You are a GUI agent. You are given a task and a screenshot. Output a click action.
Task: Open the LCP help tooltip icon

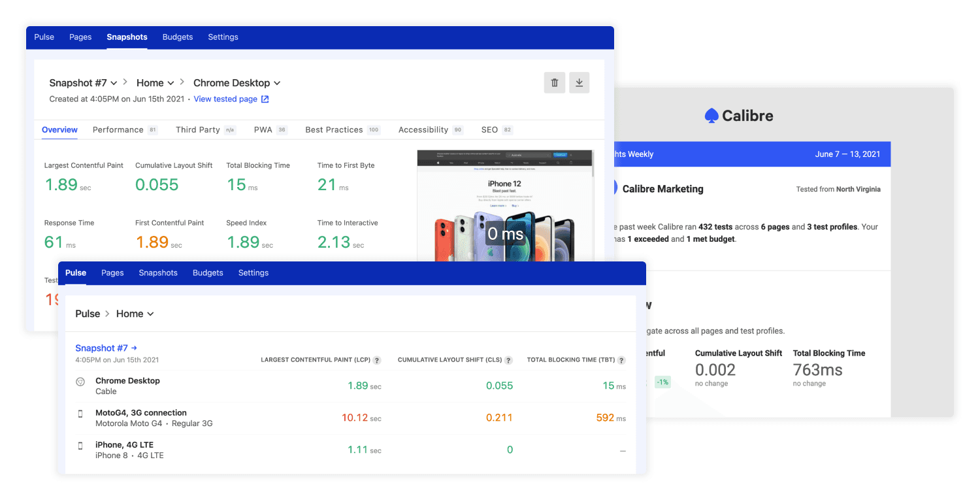pos(377,359)
